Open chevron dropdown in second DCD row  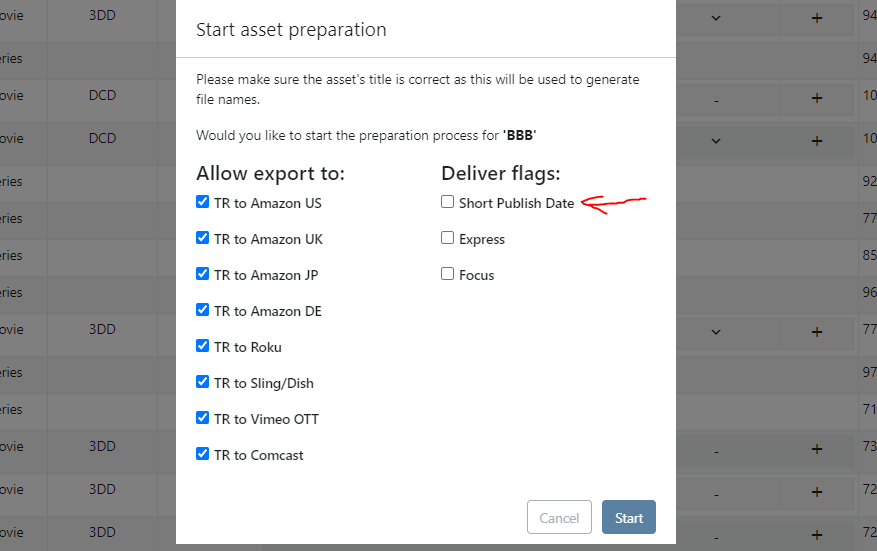click(716, 139)
